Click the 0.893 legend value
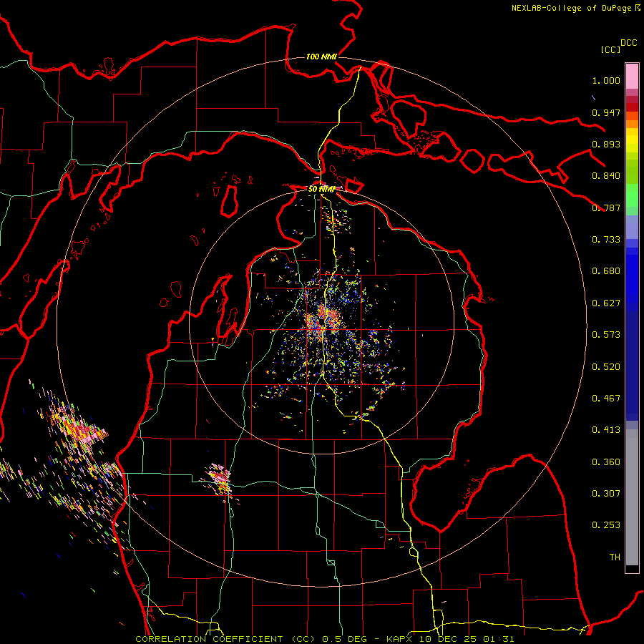Viewport: 644px width, 644px height. click(x=606, y=144)
